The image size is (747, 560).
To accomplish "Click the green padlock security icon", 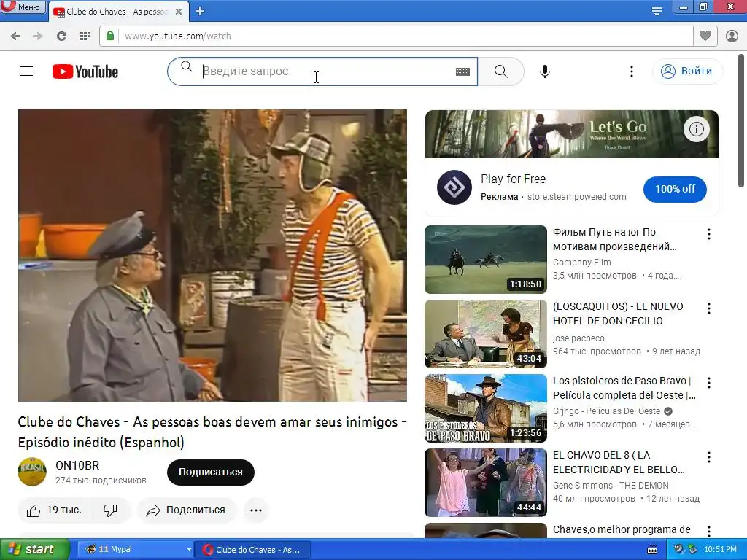I will pos(110,36).
